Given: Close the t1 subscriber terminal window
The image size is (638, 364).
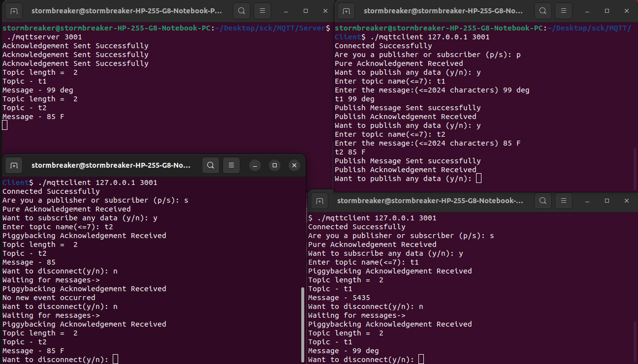Looking at the screenshot, I should click(627, 201).
